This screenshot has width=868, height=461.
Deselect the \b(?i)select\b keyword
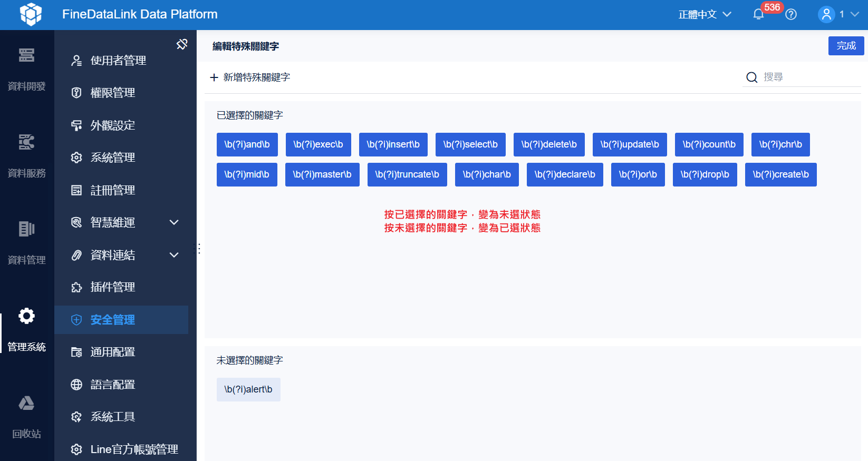tap(470, 144)
